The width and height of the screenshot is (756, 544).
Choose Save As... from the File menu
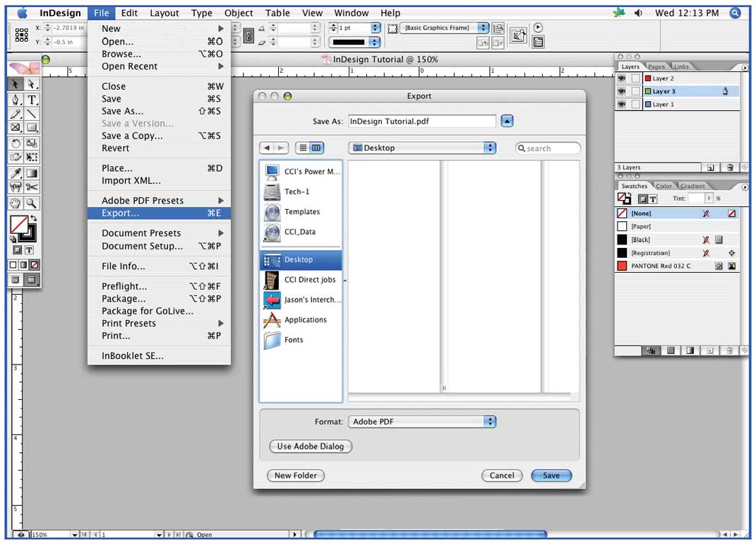pos(159,111)
